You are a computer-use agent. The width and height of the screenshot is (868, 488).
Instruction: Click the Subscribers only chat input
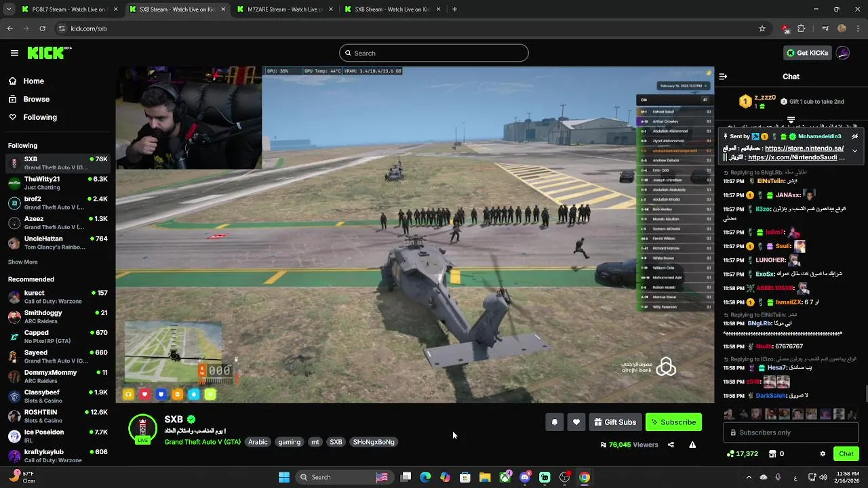(x=791, y=432)
